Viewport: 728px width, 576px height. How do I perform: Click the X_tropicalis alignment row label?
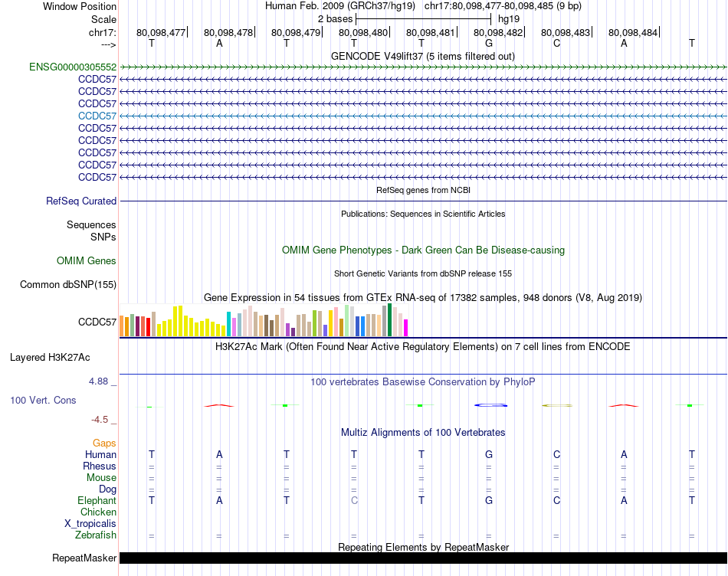pyautogui.click(x=90, y=524)
